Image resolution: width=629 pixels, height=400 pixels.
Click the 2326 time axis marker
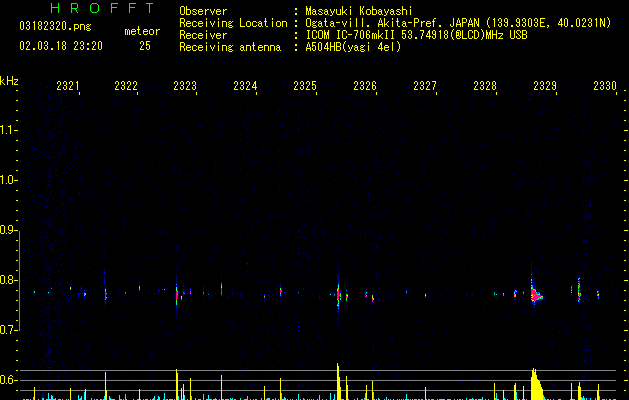pyautogui.click(x=365, y=85)
